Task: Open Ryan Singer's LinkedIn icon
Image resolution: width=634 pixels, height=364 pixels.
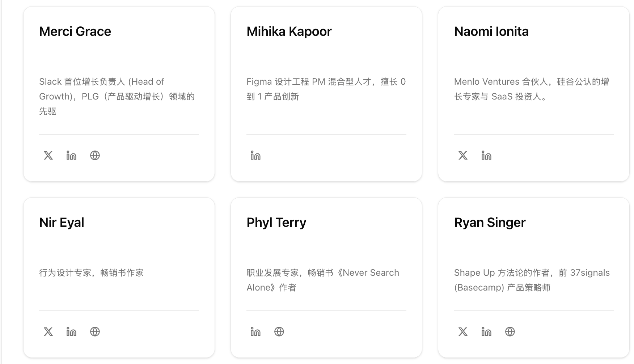Action: pos(486,331)
